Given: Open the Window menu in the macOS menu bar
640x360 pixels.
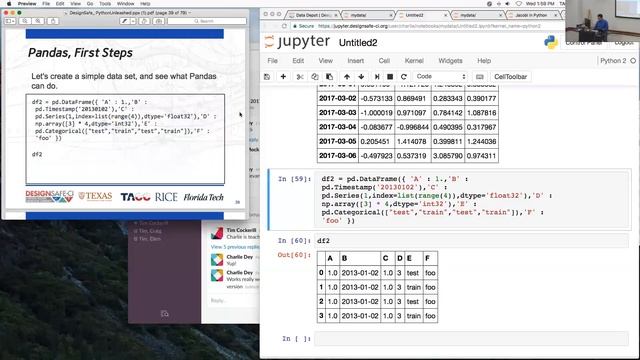Looking at the screenshot, I should (125, 4).
